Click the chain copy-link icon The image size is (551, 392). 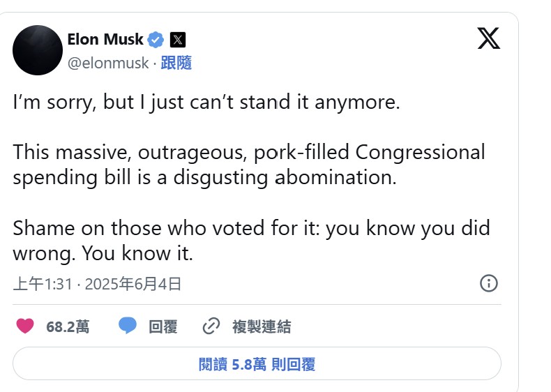pyautogui.click(x=211, y=326)
